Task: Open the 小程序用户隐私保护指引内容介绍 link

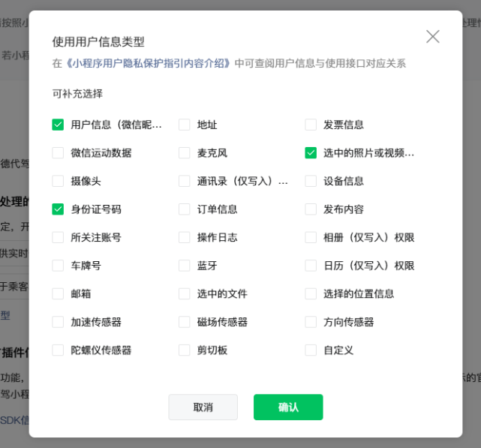Action: 148,63
